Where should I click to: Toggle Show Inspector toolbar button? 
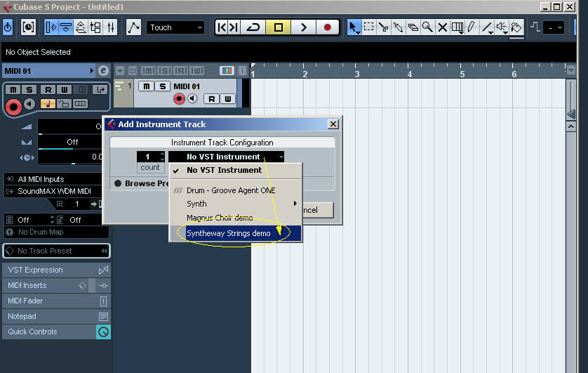[51, 27]
